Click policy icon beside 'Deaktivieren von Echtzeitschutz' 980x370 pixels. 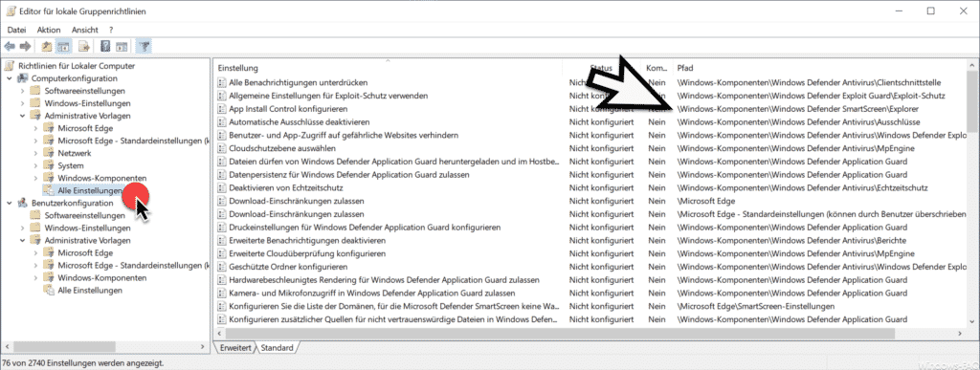[x=221, y=187]
